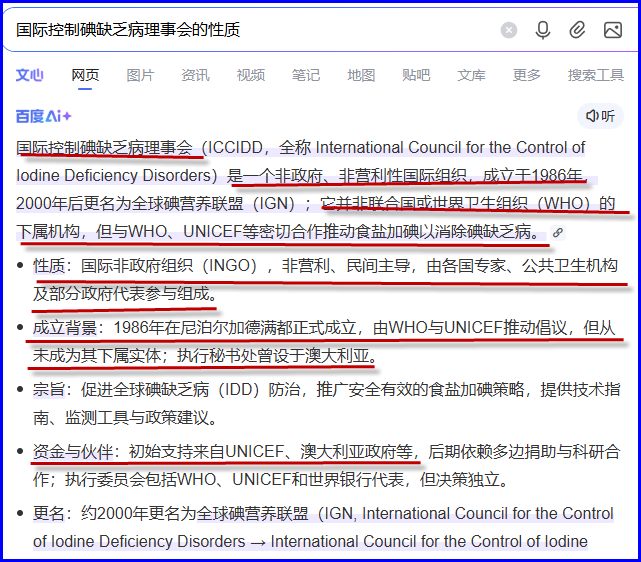Open the reference link icon after the first paragraph

pyautogui.click(x=558, y=233)
